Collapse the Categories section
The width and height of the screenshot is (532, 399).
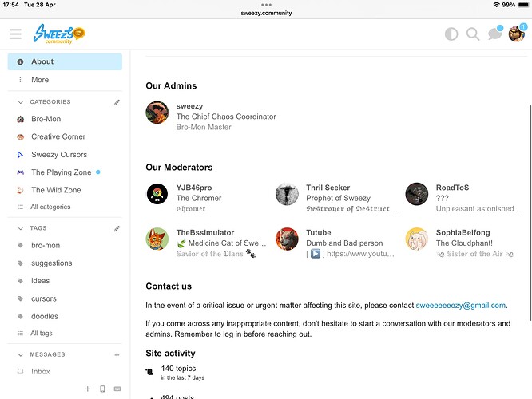[x=20, y=102]
